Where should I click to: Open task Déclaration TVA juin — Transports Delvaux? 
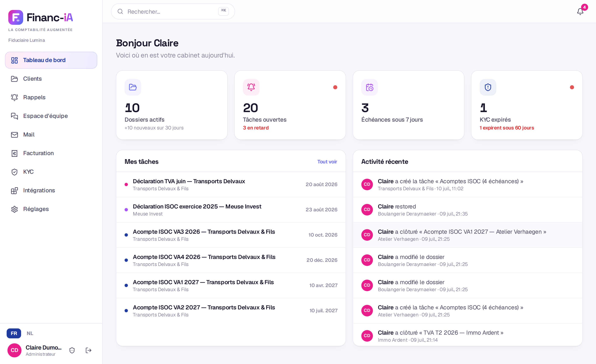pos(231,185)
